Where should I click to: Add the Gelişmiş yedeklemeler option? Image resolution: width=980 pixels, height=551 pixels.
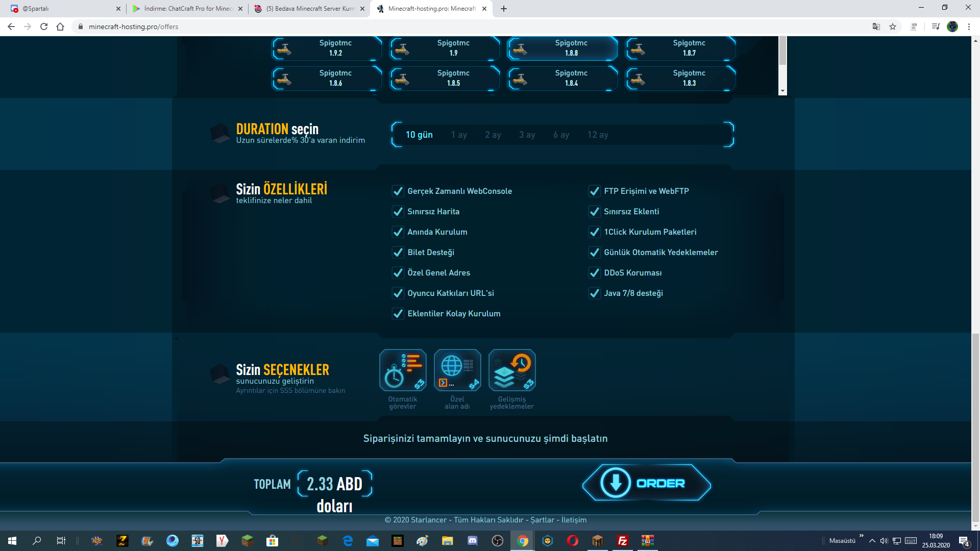coord(512,370)
